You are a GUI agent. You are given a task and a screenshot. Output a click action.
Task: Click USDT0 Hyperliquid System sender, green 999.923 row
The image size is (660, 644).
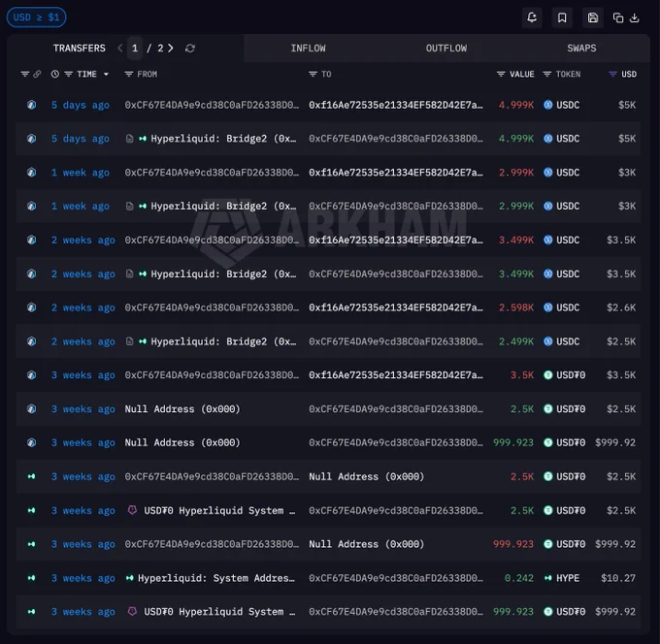(219, 612)
